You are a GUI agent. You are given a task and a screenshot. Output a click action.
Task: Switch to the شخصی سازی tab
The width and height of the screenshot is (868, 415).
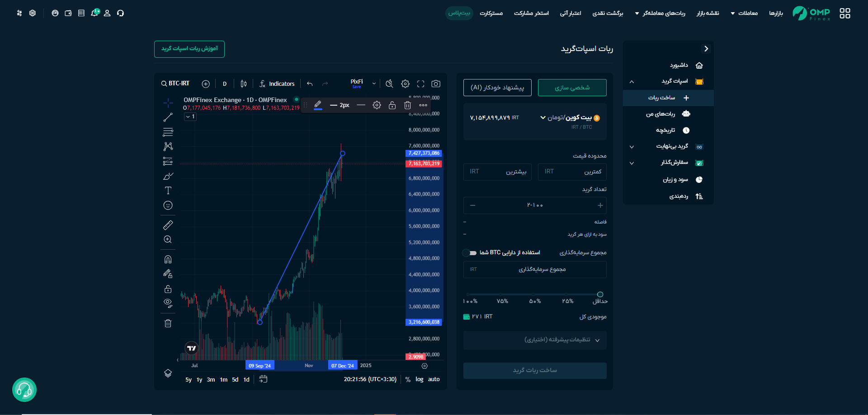tap(572, 88)
